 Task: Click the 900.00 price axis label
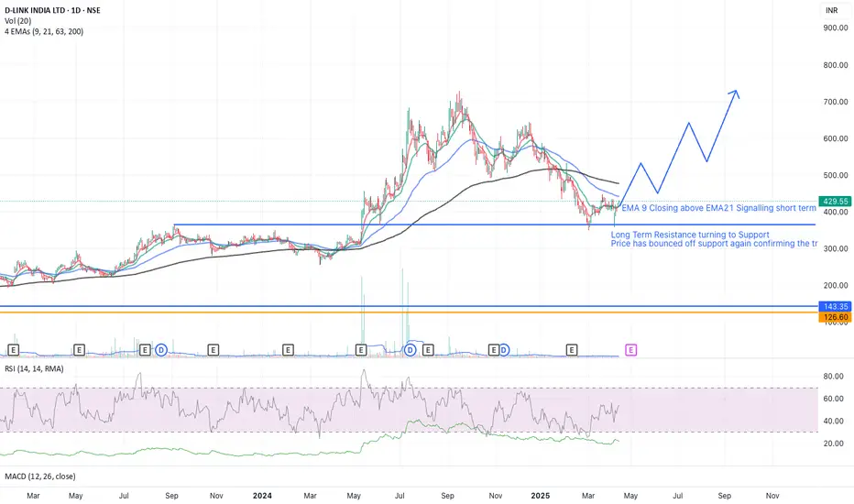click(x=836, y=27)
